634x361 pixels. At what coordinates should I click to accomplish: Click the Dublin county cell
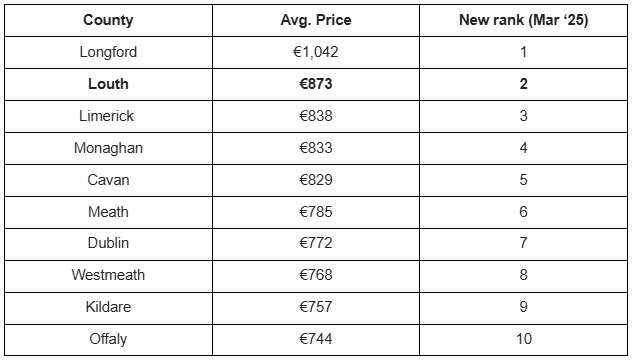(108, 244)
